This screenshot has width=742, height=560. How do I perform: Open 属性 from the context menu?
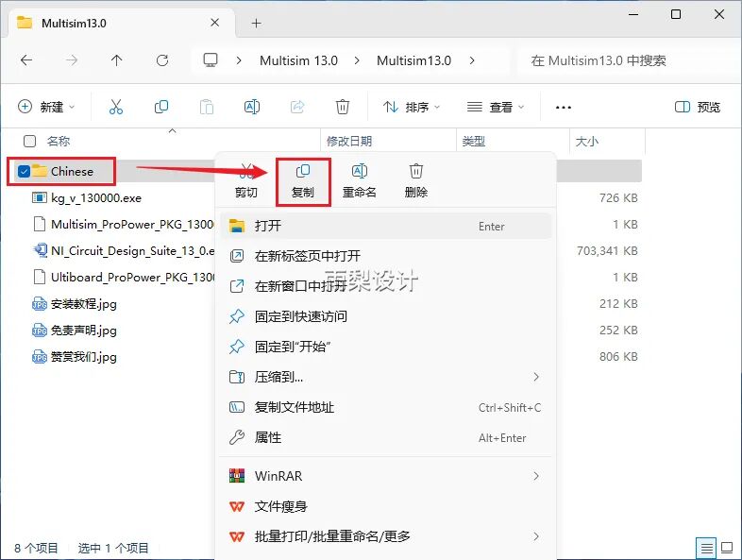tap(386, 438)
